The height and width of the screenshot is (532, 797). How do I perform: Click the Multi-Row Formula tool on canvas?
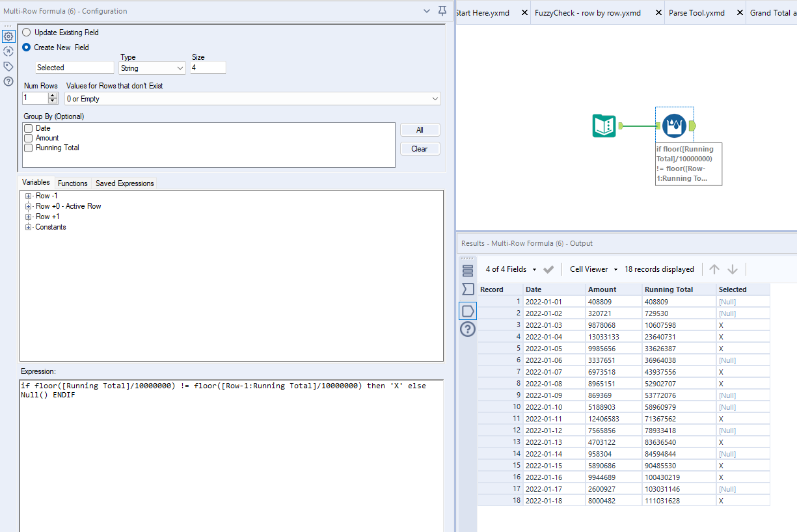tap(674, 126)
